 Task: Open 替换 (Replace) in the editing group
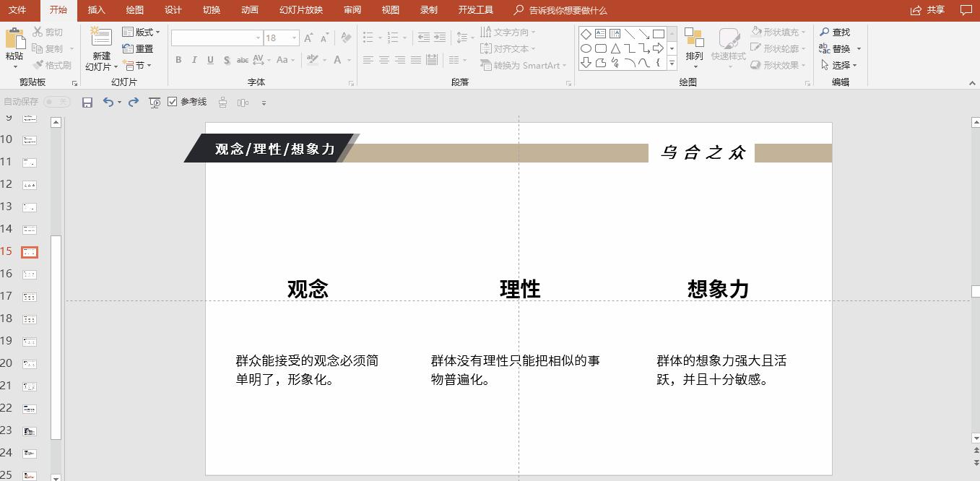(x=837, y=48)
